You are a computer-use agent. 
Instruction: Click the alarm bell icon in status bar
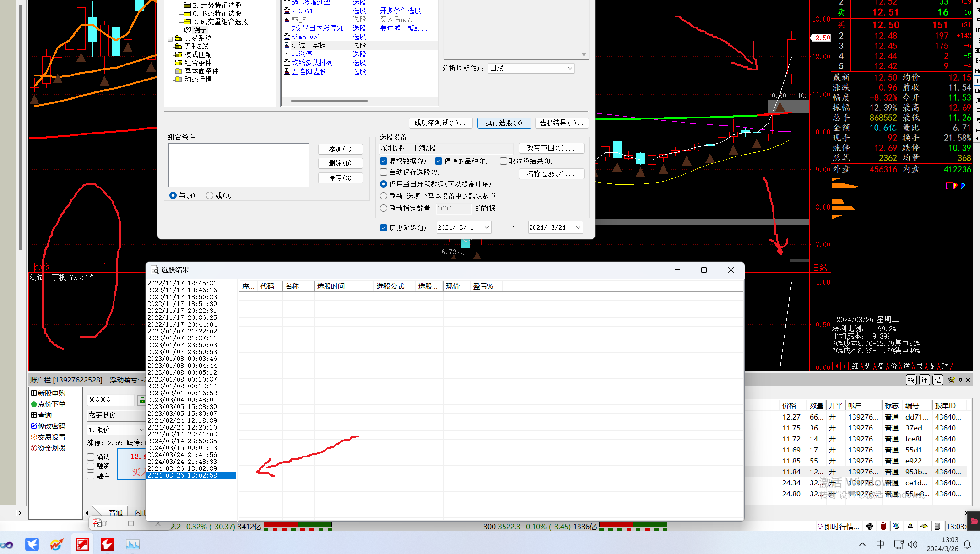pos(910,526)
